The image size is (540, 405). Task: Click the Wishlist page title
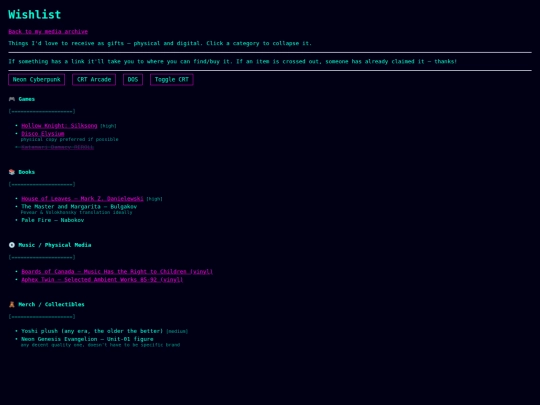(x=35, y=14)
